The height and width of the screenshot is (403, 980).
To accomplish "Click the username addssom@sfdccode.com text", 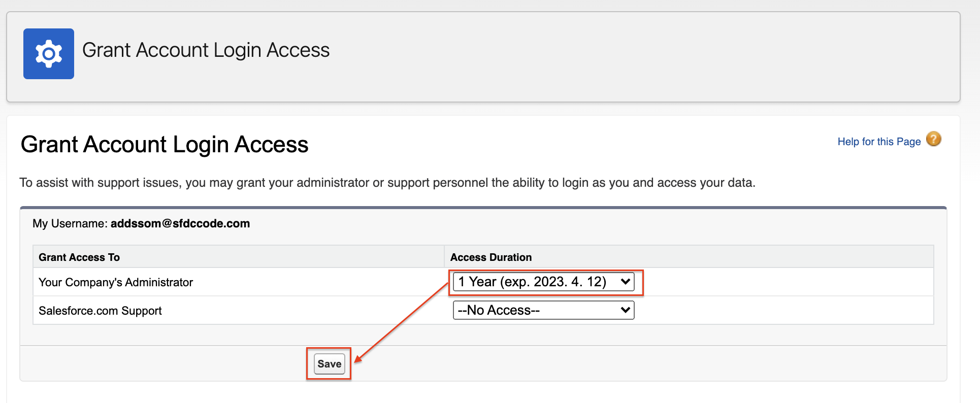I will pyautogui.click(x=180, y=224).
